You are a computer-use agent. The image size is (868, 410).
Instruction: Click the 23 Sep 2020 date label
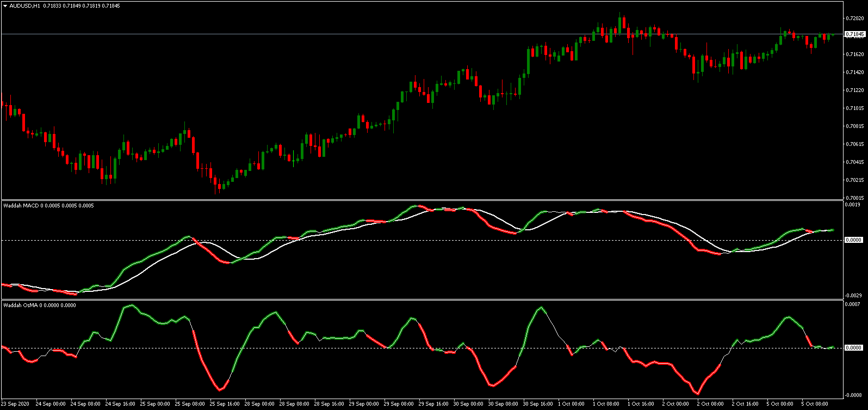click(x=15, y=404)
